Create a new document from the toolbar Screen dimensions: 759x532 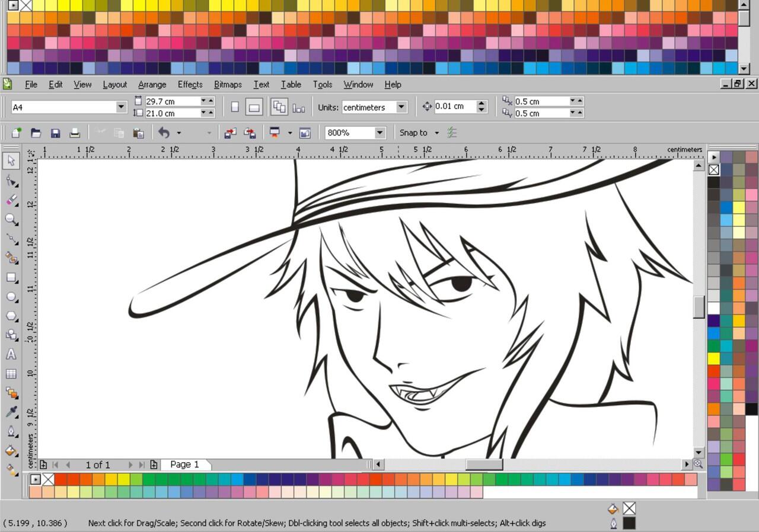pos(17,133)
